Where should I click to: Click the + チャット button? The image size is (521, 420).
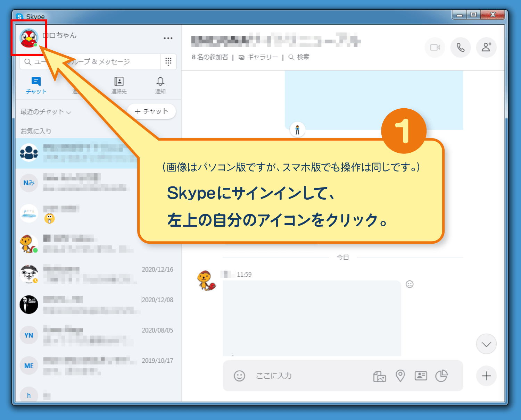[151, 111]
